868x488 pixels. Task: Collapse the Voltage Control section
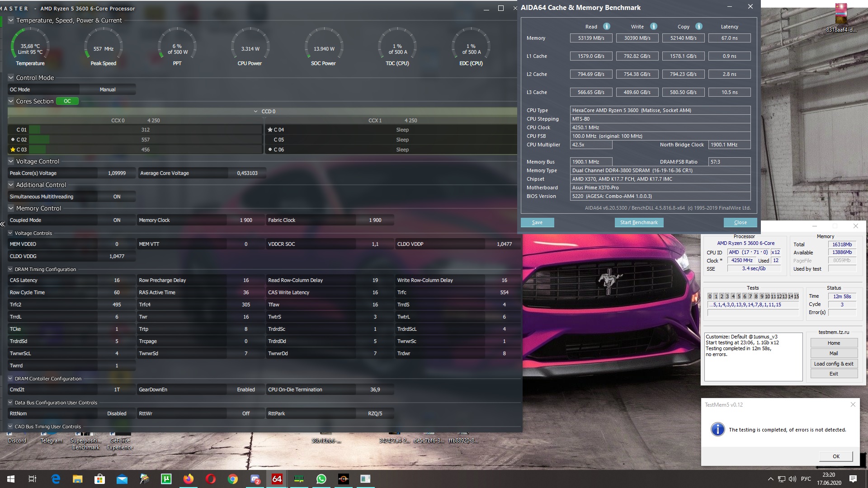11,161
